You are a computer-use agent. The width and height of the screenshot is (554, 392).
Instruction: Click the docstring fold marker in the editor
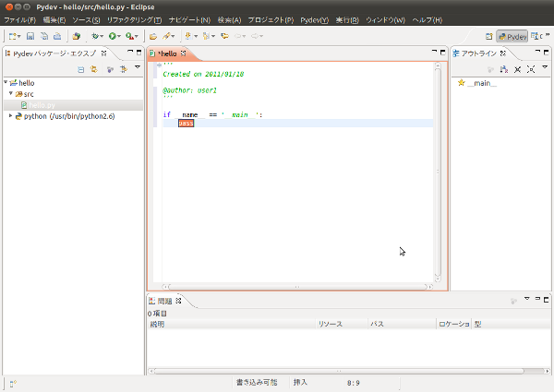pyautogui.click(x=159, y=65)
